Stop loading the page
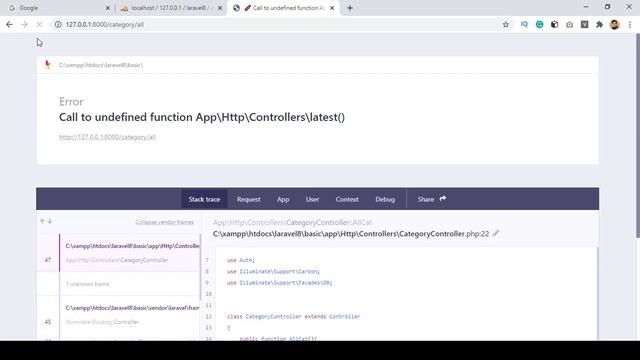640x360 pixels. point(39,24)
